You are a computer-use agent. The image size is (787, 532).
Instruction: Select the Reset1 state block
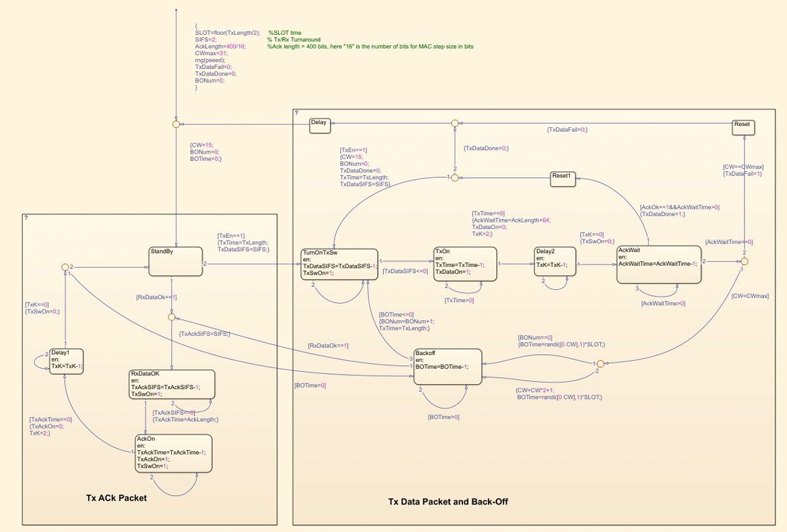[561, 179]
